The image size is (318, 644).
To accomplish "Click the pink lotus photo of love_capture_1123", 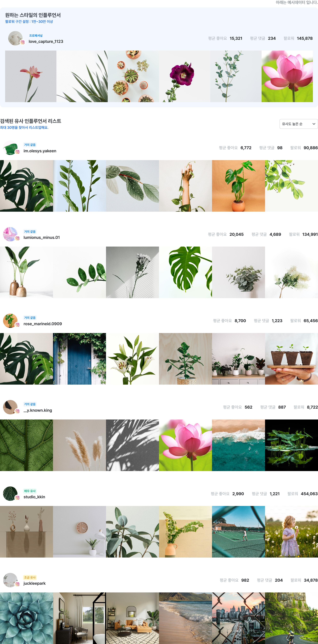I will pos(287,76).
